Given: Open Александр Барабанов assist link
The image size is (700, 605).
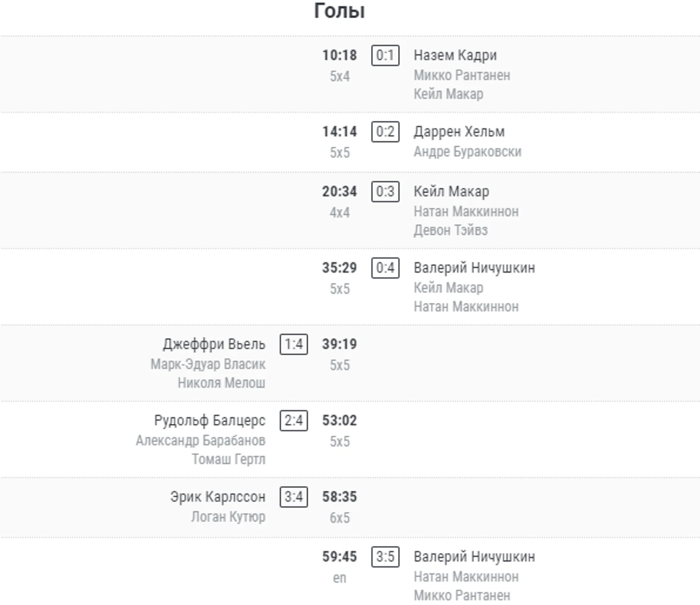Looking at the screenshot, I should coord(200,441).
